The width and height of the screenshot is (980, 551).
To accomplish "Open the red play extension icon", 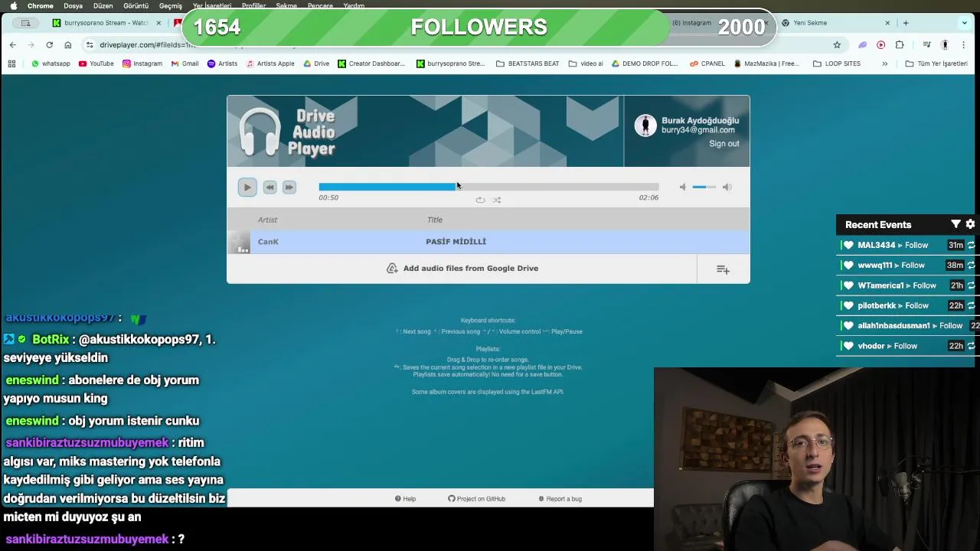I will [880, 45].
